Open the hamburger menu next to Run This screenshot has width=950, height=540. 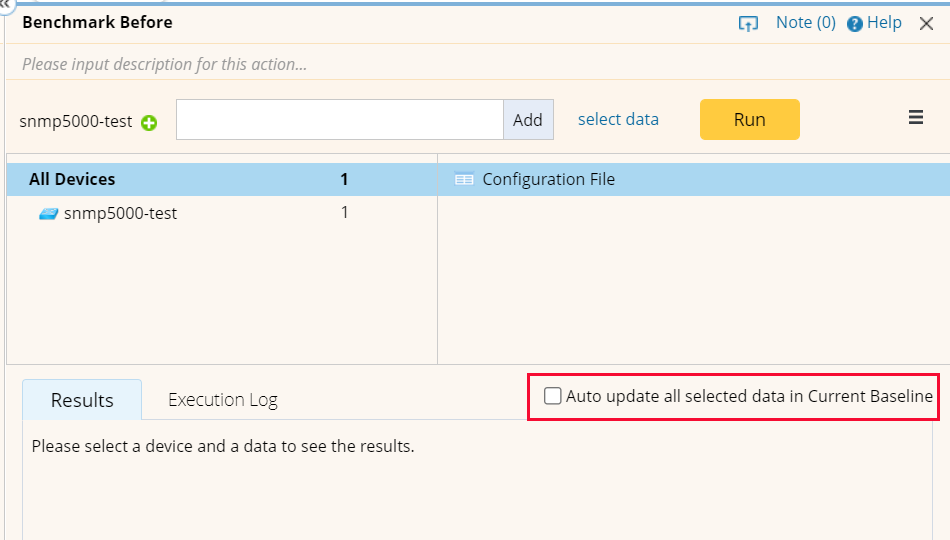click(915, 118)
